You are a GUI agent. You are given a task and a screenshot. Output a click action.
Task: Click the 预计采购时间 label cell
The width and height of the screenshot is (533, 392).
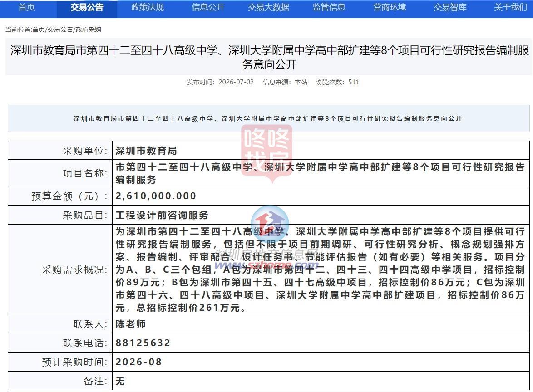click(60, 362)
